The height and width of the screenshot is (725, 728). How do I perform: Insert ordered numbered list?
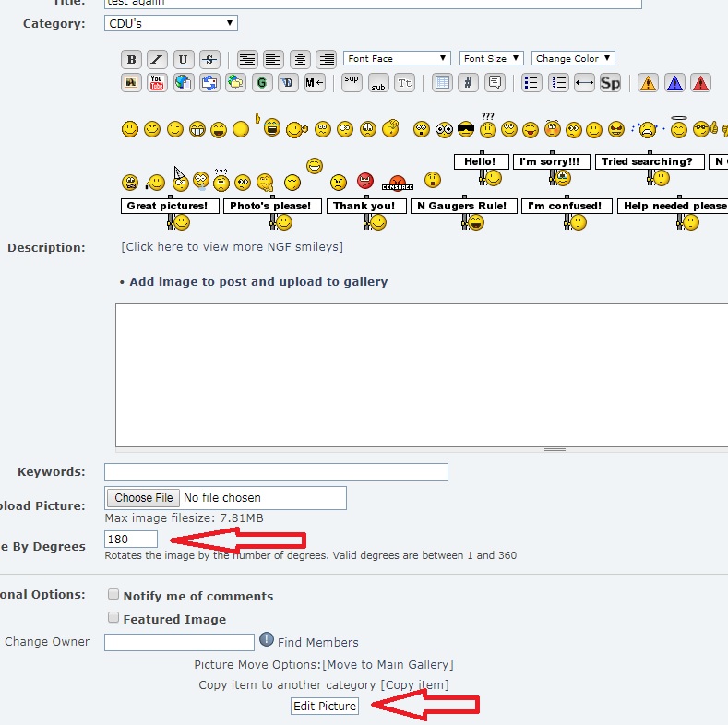(x=558, y=83)
